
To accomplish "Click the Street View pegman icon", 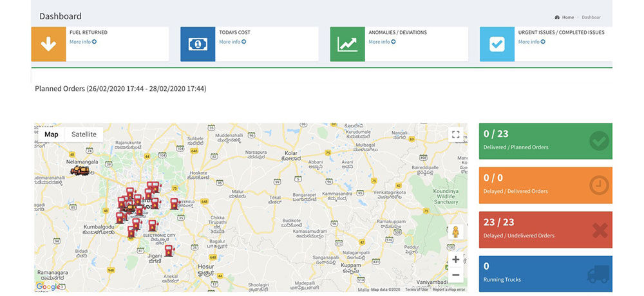I will point(456,232).
